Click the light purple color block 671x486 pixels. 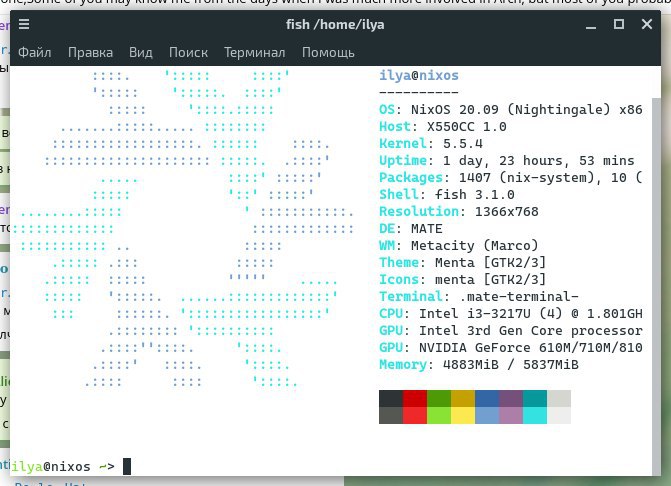pyautogui.click(x=511, y=415)
